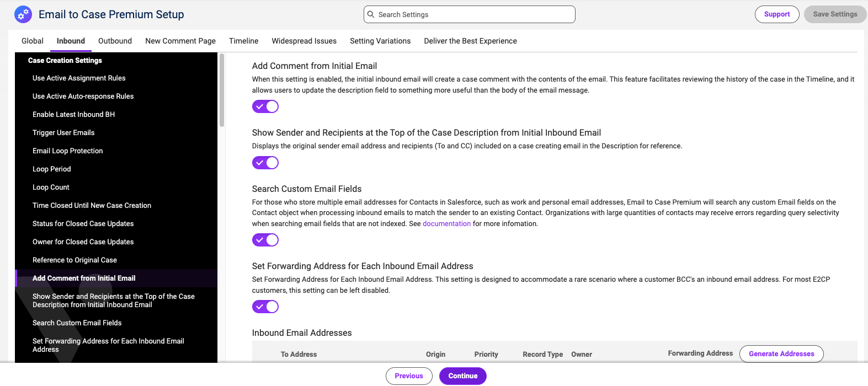The width and height of the screenshot is (868, 386).
Task: Open the Support button
Action: click(x=777, y=14)
